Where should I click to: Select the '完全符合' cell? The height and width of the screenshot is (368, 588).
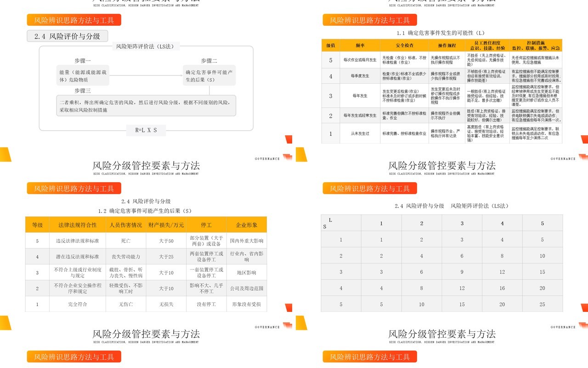pyautogui.click(x=78, y=304)
